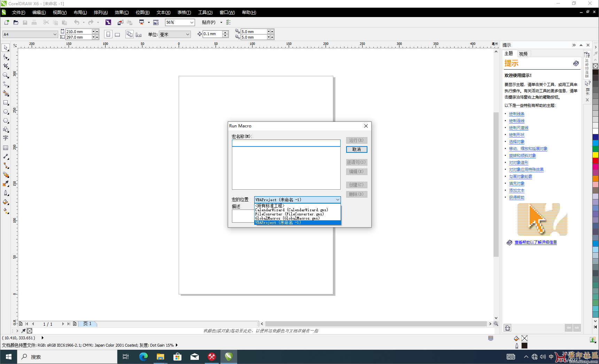Viewport: 599px width, 364px height.
Task: Select the Pick tool in the toolbox
Action: point(6,48)
